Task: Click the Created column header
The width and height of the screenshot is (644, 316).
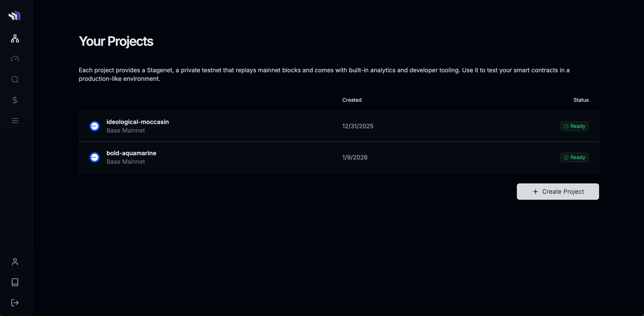Action: 352,100
